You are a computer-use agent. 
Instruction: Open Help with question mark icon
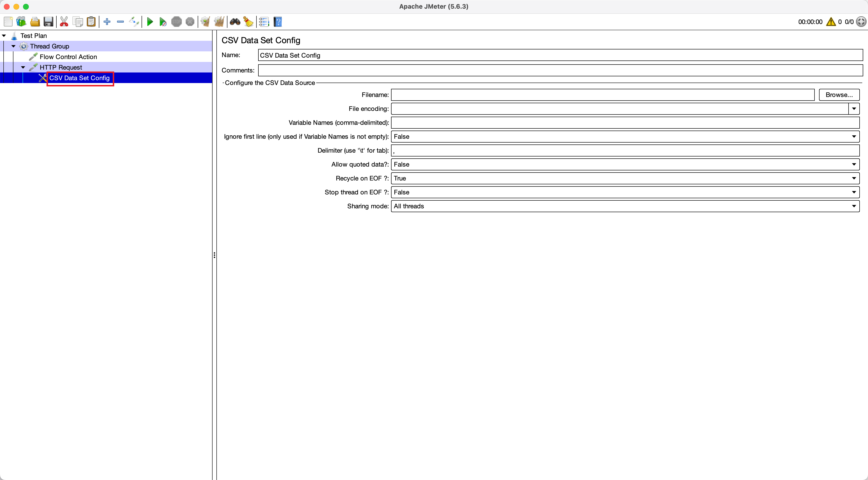coord(278,22)
